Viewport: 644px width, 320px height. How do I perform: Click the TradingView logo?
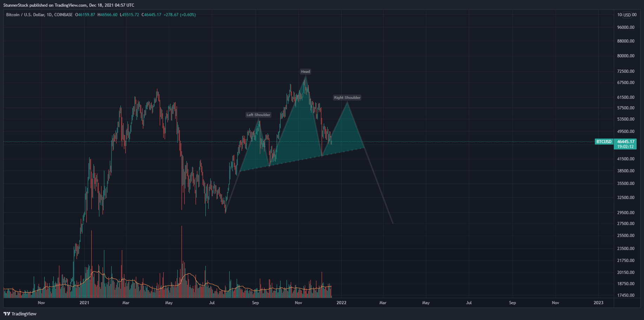[20, 314]
